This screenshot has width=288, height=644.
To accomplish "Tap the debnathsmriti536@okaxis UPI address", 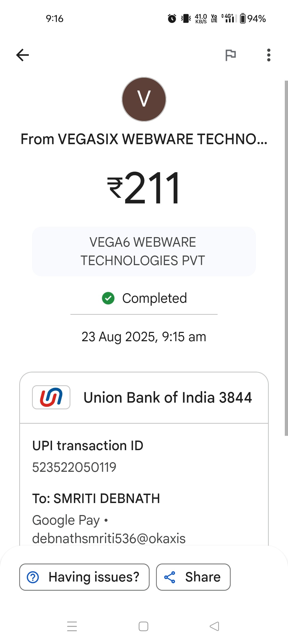I will pyautogui.click(x=109, y=538).
